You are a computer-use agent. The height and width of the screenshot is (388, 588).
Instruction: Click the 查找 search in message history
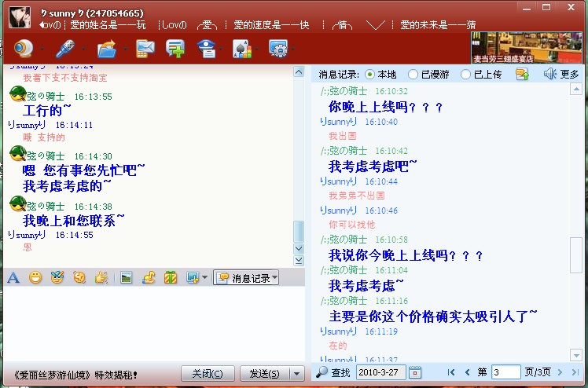[x=333, y=372]
